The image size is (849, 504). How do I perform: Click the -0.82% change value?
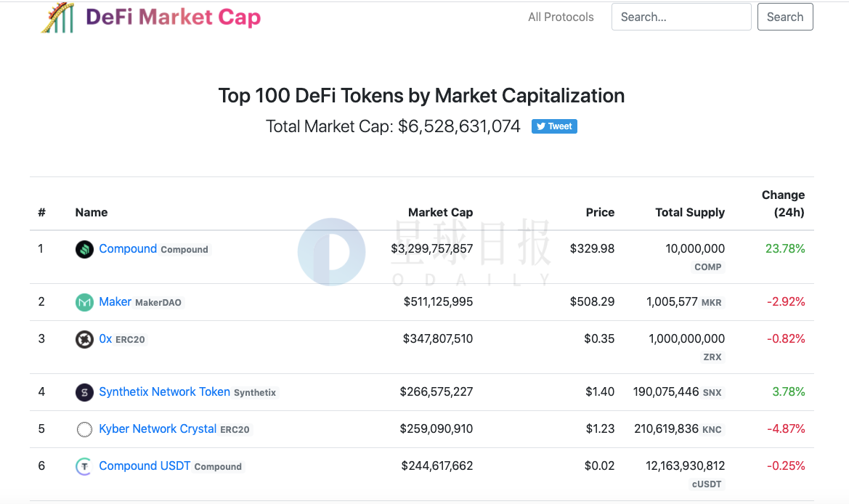(x=786, y=338)
